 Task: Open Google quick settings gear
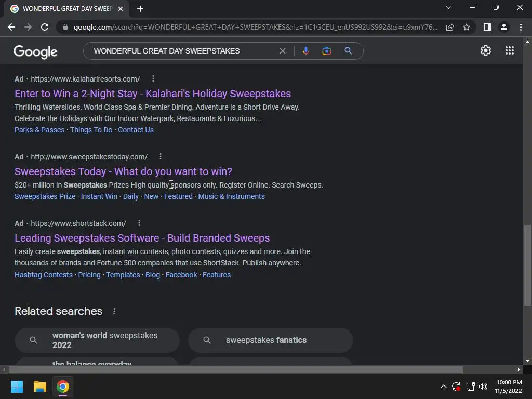click(x=486, y=50)
